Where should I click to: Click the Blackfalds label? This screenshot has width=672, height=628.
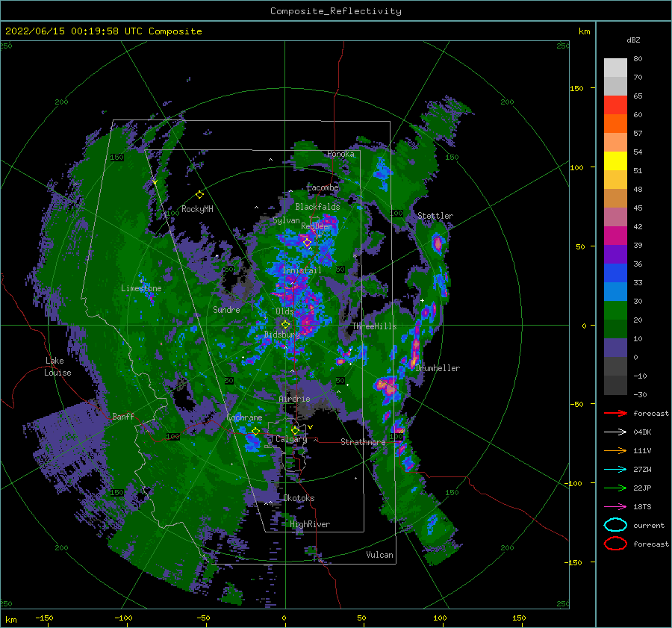coord(317,207)
